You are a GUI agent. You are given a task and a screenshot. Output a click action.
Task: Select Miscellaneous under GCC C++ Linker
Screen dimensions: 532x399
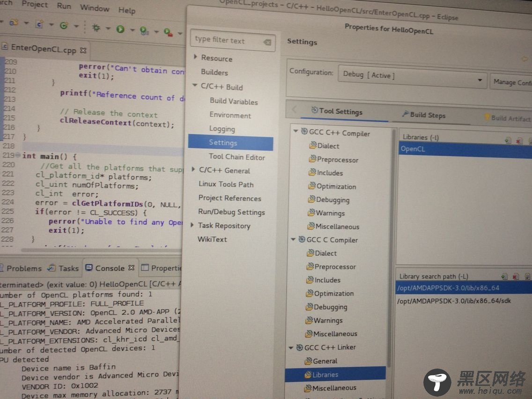(x=330, y=388)
